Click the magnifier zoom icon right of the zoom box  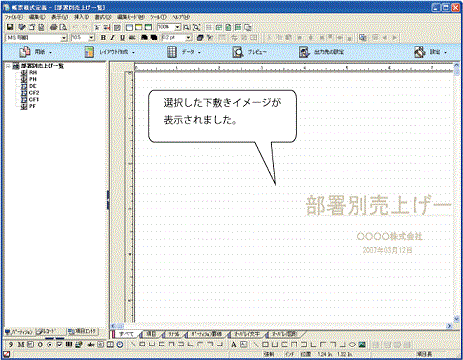click(x=187, y=27)
